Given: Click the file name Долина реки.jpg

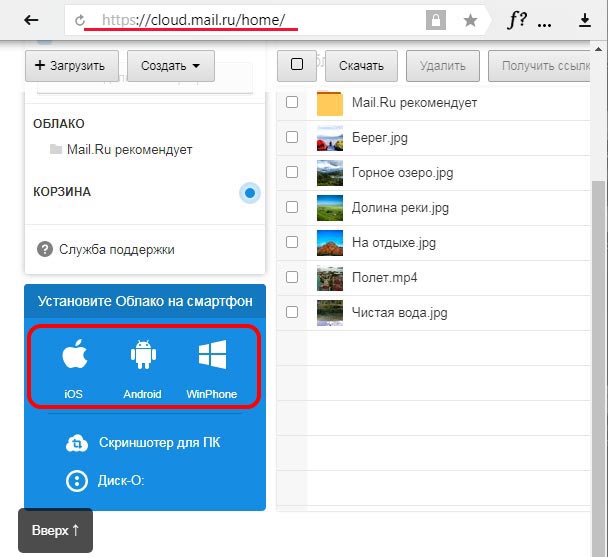Looking at the screenshot, I should [400, 208].
